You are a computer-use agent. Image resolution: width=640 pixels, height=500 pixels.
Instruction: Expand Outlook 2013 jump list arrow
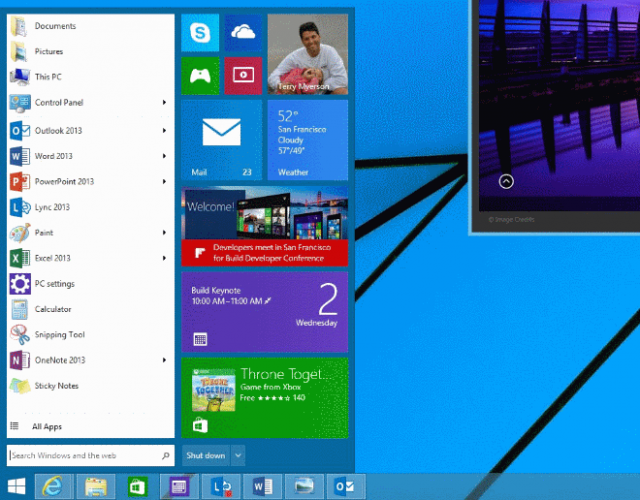coord(164,131)
